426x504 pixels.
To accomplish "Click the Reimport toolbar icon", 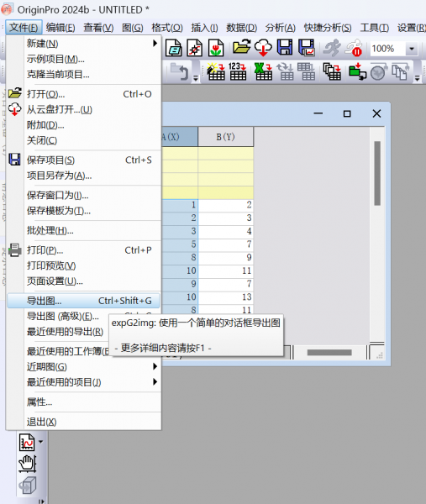I will click(x=285, y=71).
